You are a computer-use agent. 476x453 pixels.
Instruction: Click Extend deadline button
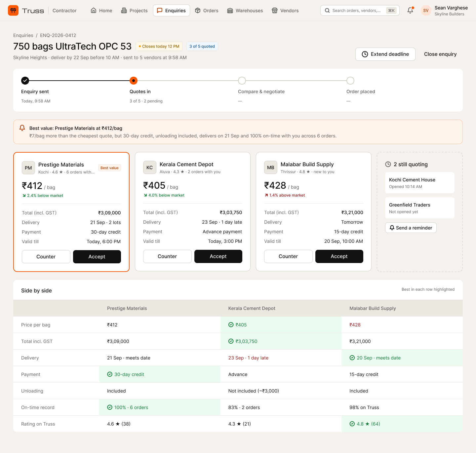pyautogui.click(x=385, y=54)
